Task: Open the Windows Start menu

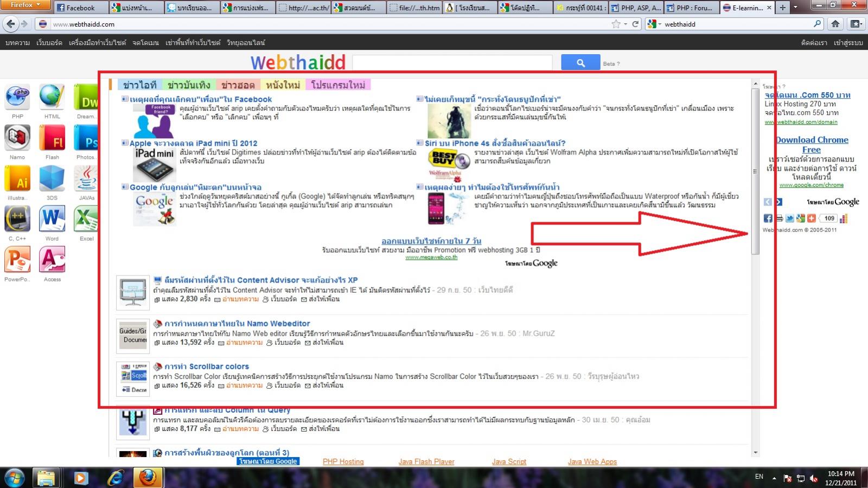Action: 14,478
